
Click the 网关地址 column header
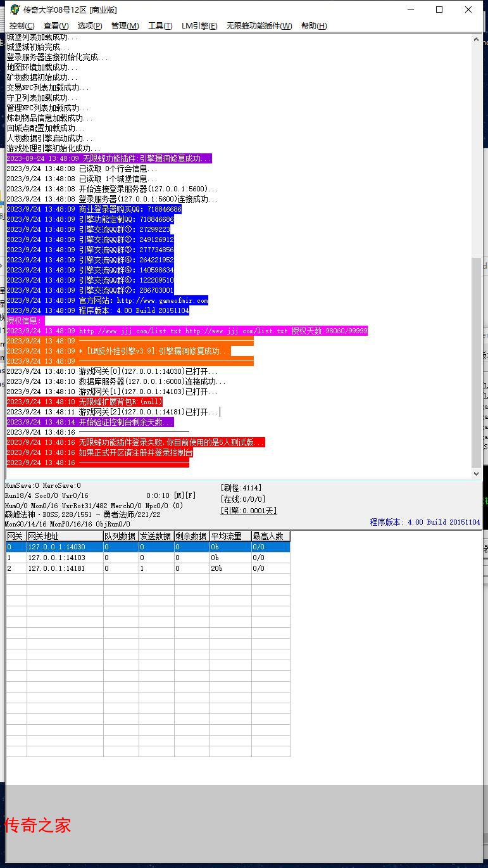coord(65,536)
